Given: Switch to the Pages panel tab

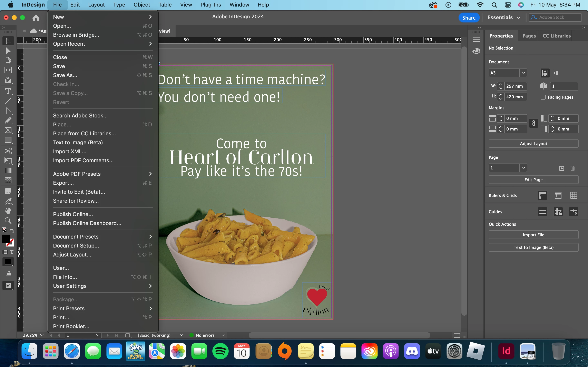Looking at the screenshot, I should pyautogui.click(x=529, y=36).
